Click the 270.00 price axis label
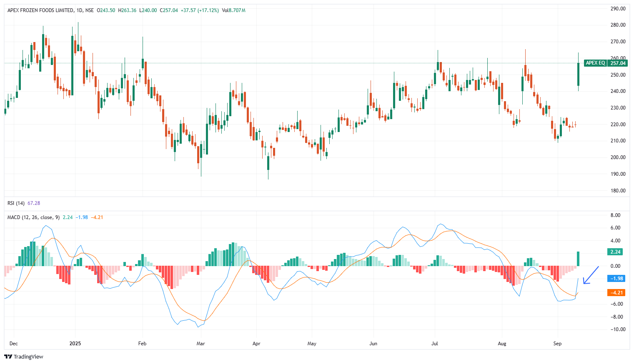 pos(618,42)
